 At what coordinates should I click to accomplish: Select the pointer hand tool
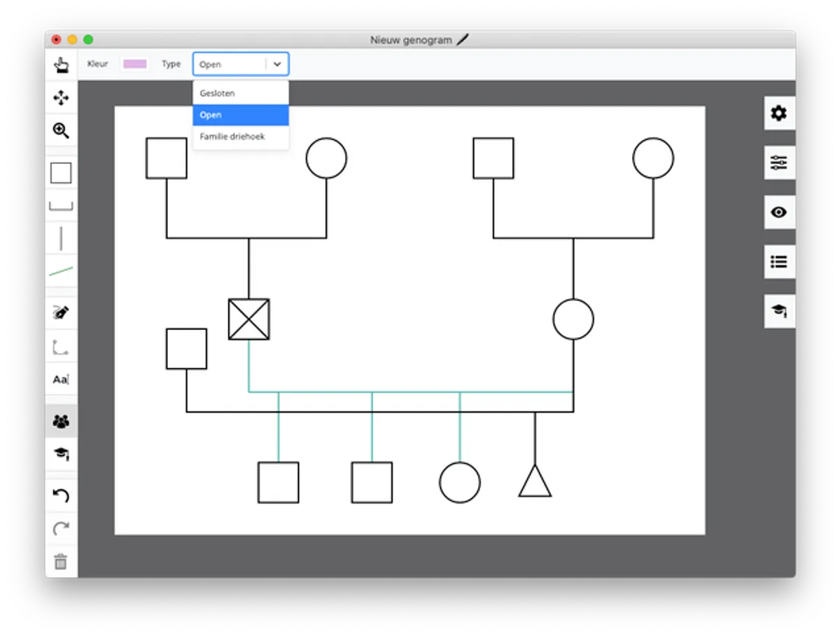(x=61, y=65)
